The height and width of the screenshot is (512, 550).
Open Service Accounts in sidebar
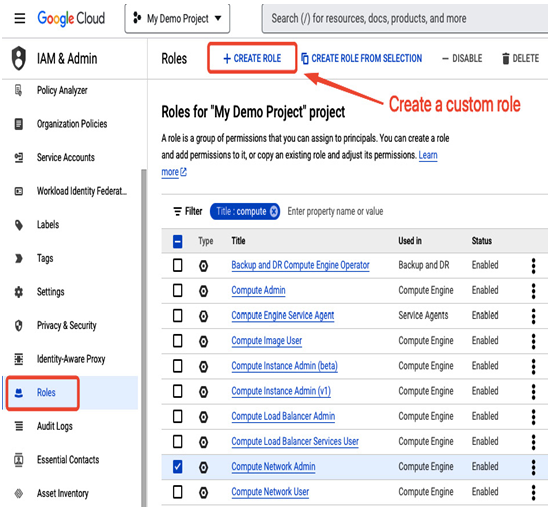click(66, 157)
